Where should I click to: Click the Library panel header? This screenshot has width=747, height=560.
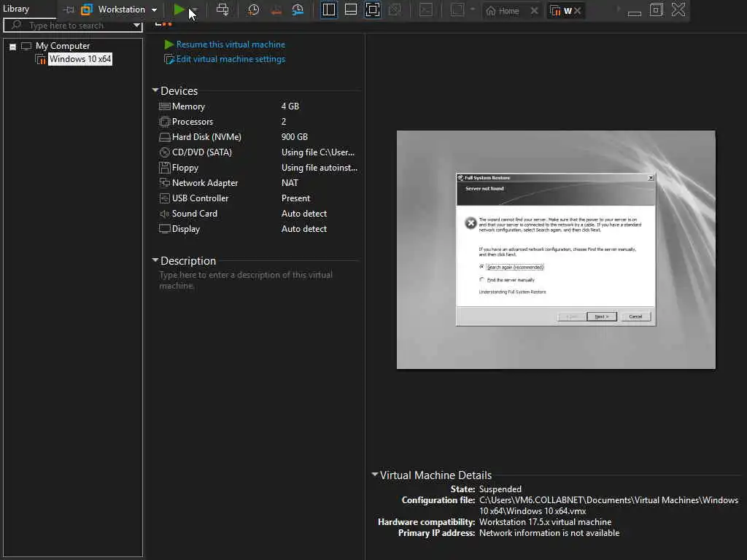(16, 9)
